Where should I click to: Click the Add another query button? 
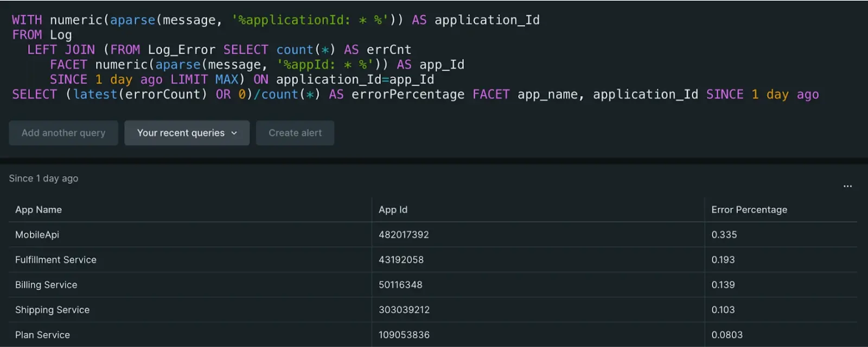(x=63, y=133)
